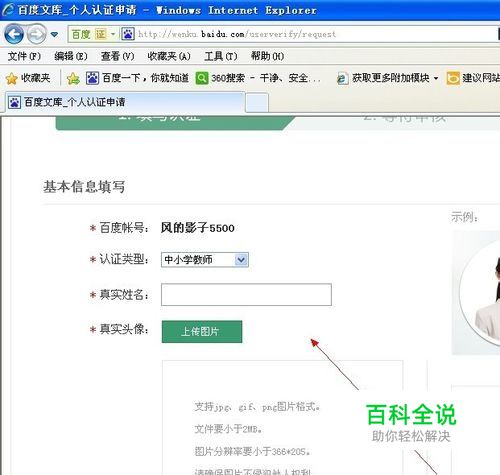Screen dimensions: 500x475
Task: Open the 文件(F) menu
Action: coord(24,56)
